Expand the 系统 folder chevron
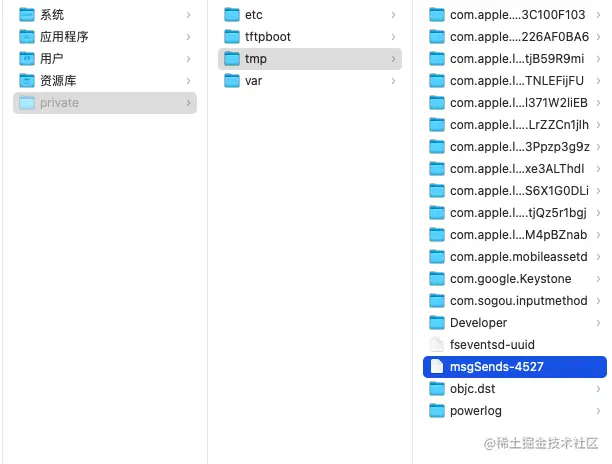The width and height of the screenshot is (612, 464). click(189, 15)
